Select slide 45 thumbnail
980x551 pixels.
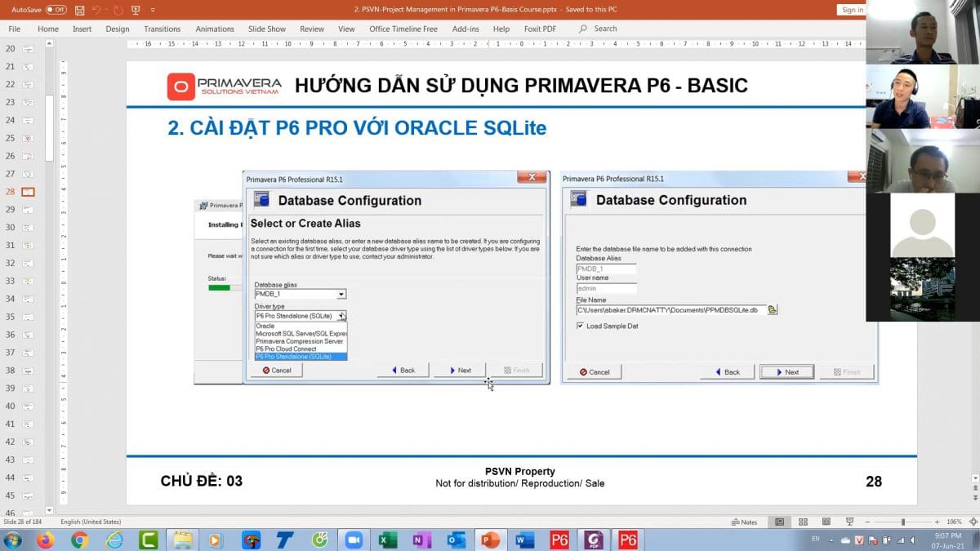point(28,495)
